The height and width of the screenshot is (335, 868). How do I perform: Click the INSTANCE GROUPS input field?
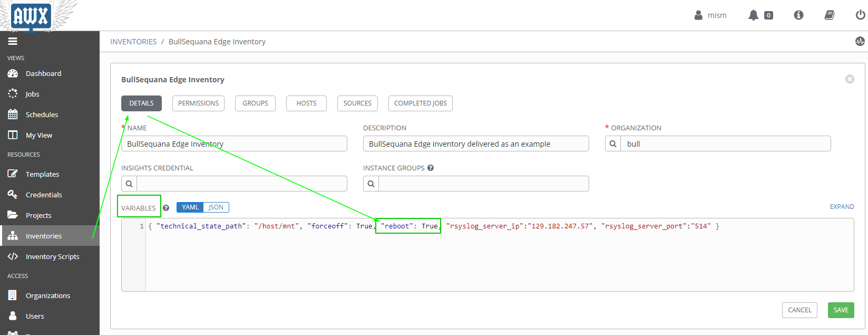pos(484,184)
